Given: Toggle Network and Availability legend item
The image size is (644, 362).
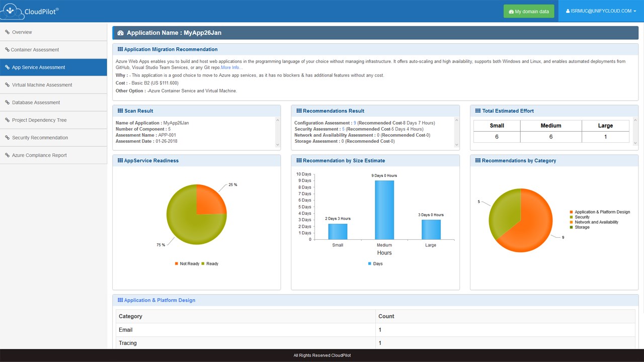Looking at the screenshot, I should click(x=594, y=222).
